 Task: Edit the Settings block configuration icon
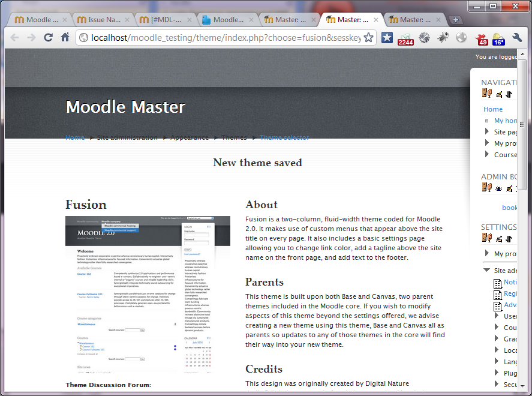[x=499, y=239]
